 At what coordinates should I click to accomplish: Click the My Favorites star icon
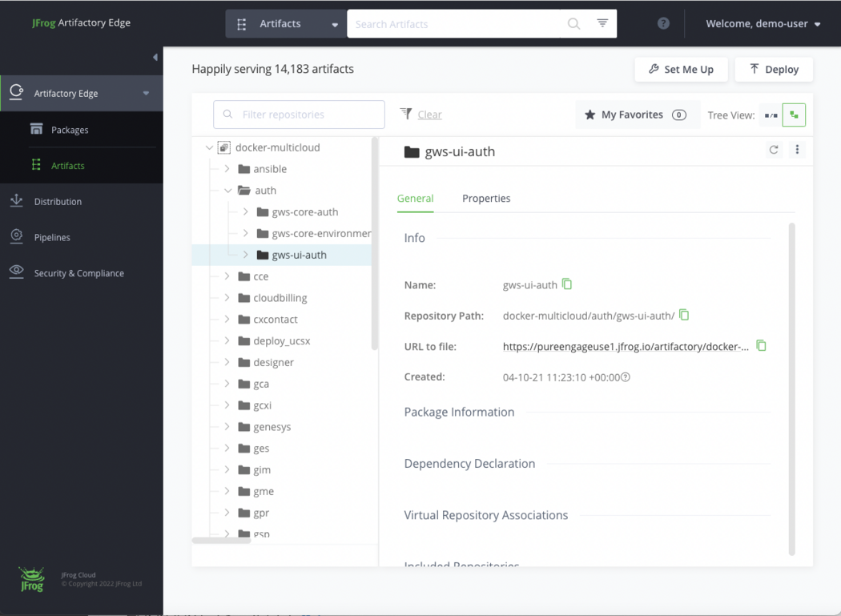tap(590, 115)
